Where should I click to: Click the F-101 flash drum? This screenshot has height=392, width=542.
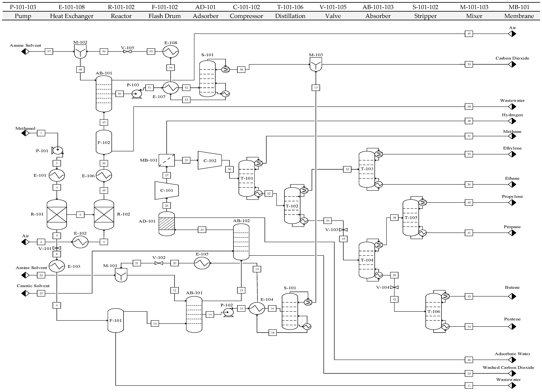click(x=115, y=320)
